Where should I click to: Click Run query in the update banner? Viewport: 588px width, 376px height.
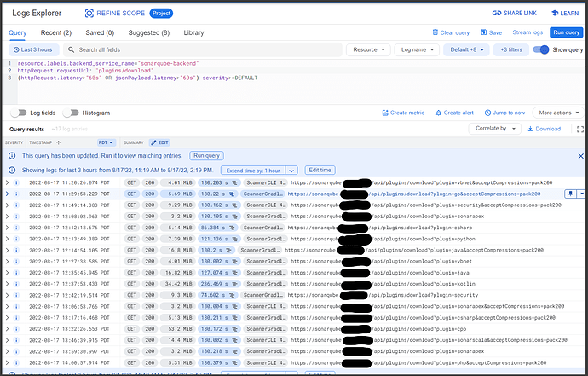[x=206, y=156]
